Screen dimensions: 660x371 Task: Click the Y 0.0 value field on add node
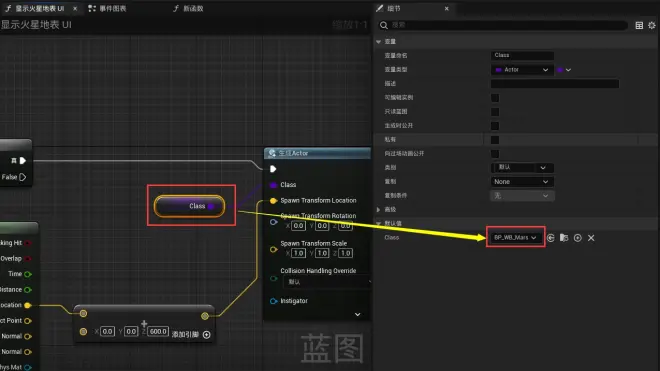click(x=131, y=332)
